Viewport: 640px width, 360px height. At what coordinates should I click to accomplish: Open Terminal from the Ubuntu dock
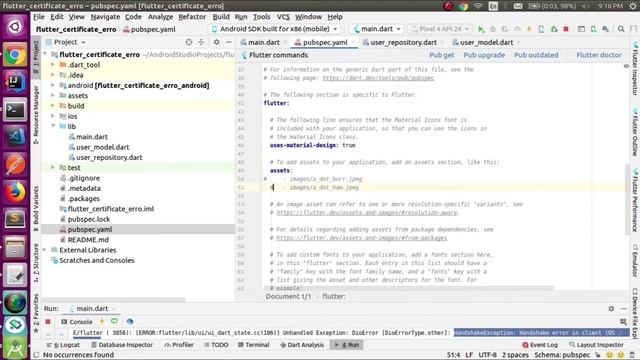pos(15,110)
